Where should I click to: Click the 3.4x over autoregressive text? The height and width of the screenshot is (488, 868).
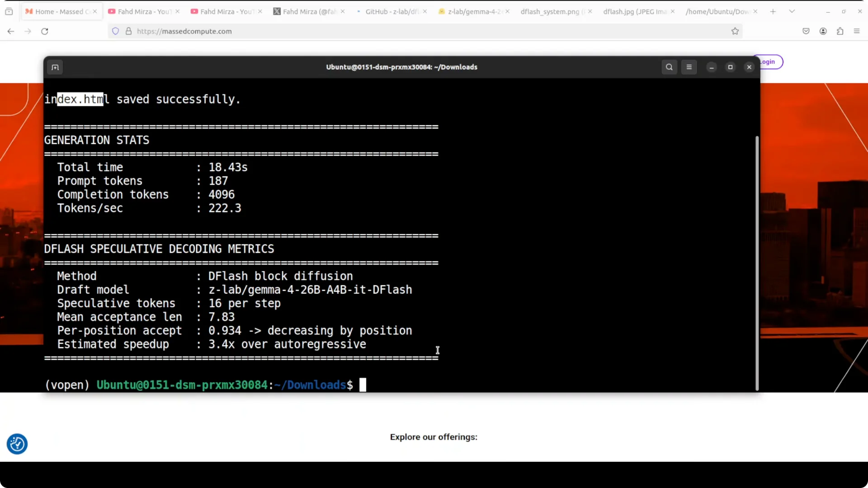287,345
